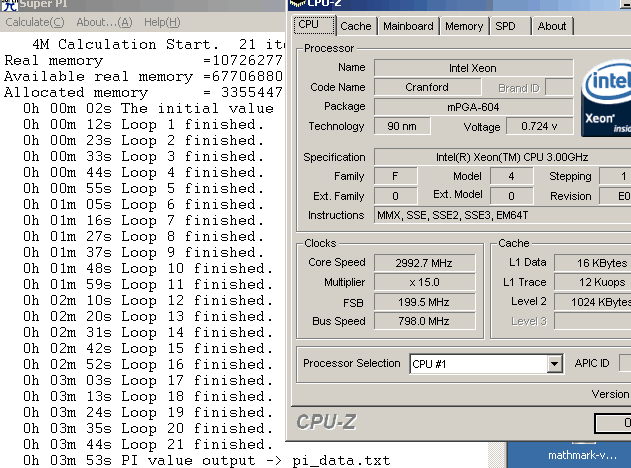Open the SPD tab
631x468 pixels.
pyautogui.click(x=509, y=26)
